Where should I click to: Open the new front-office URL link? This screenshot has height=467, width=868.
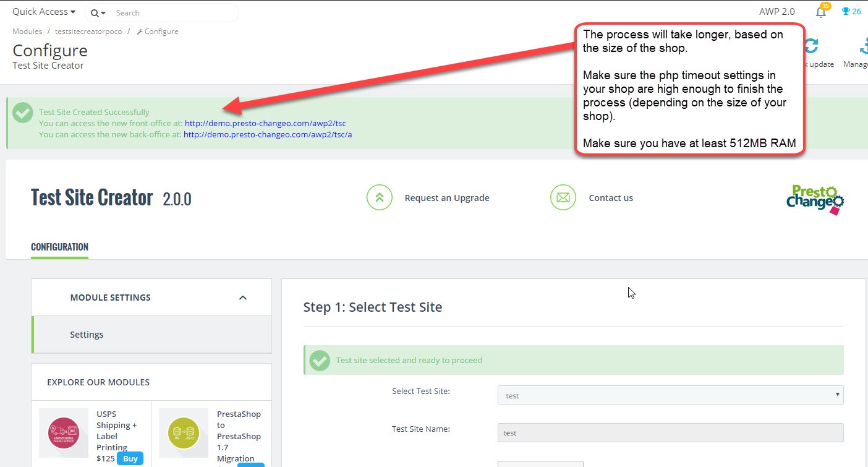265,123
